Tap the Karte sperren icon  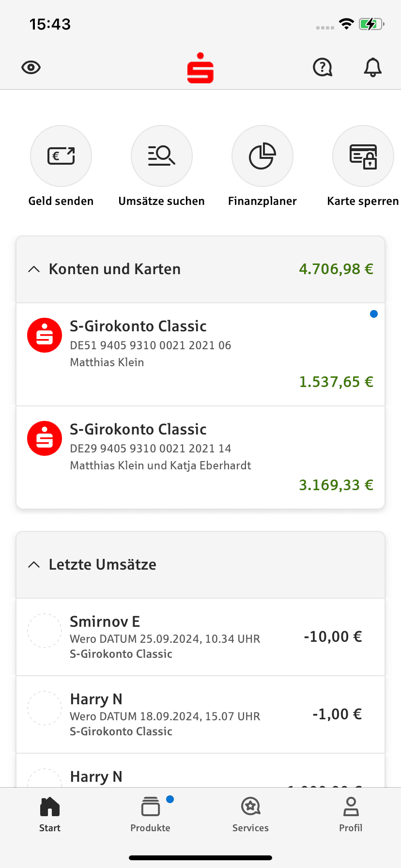coord(363,156)
